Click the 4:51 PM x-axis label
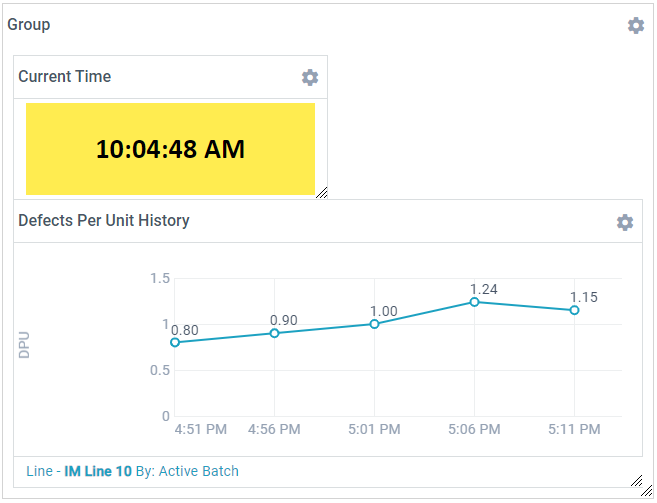The image size is (657, 503). (x=200, y=429)
